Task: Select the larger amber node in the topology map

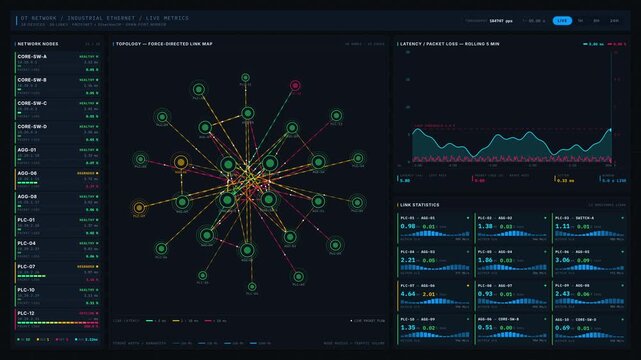Action: 181,163
